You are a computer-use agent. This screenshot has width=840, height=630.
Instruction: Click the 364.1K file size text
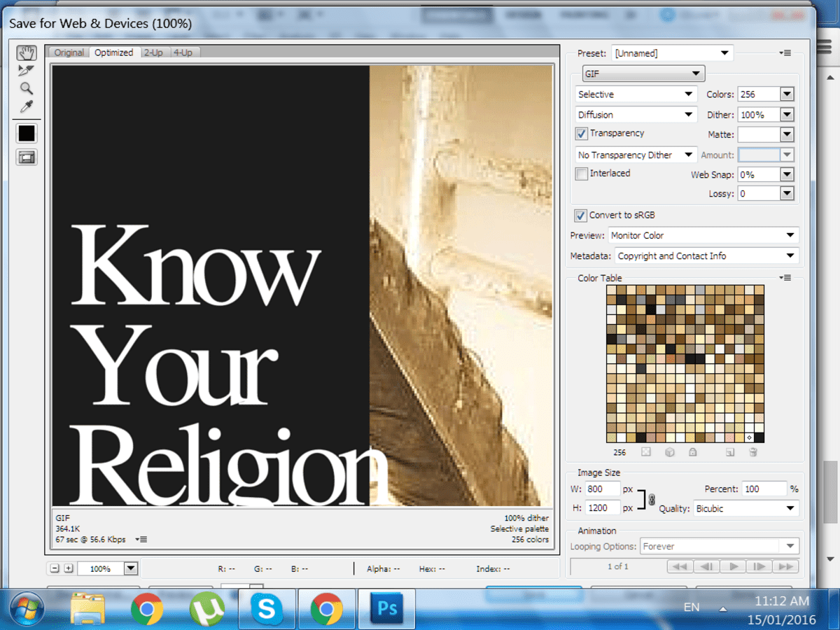click(x=68, y=529)
